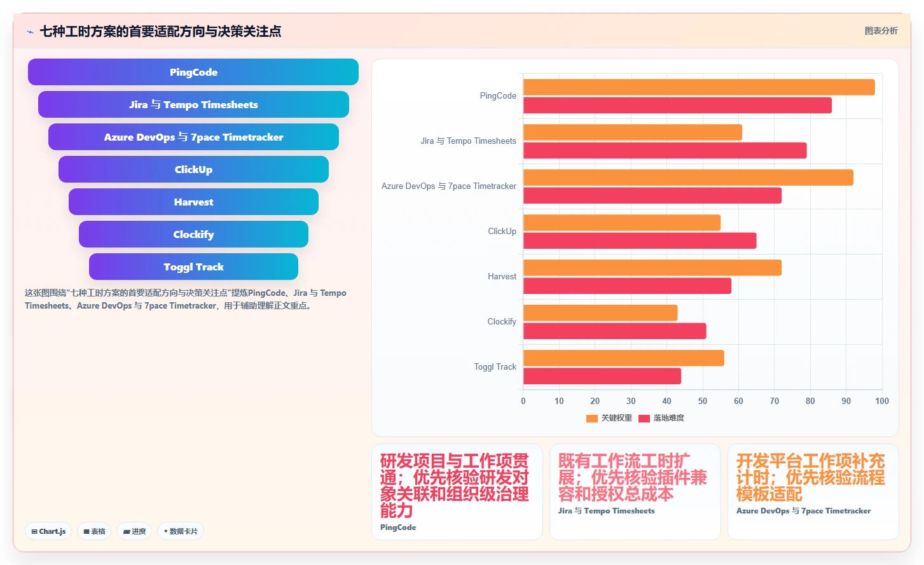Viewport: 924px width, 565px height.
Task: Click the 80 tick on chart x-axis
Action: [x=810, y=401]
